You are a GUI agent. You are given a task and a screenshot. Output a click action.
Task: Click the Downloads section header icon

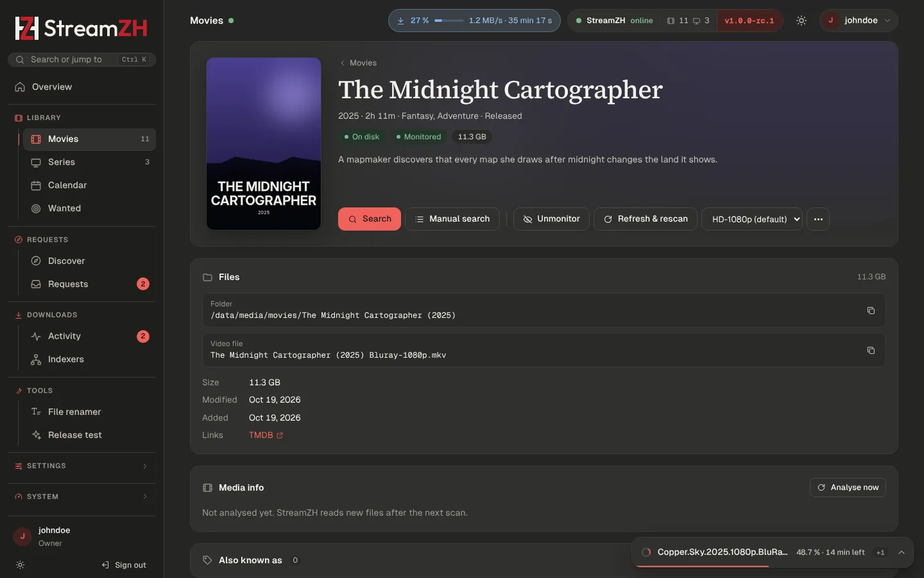point(19,315)
